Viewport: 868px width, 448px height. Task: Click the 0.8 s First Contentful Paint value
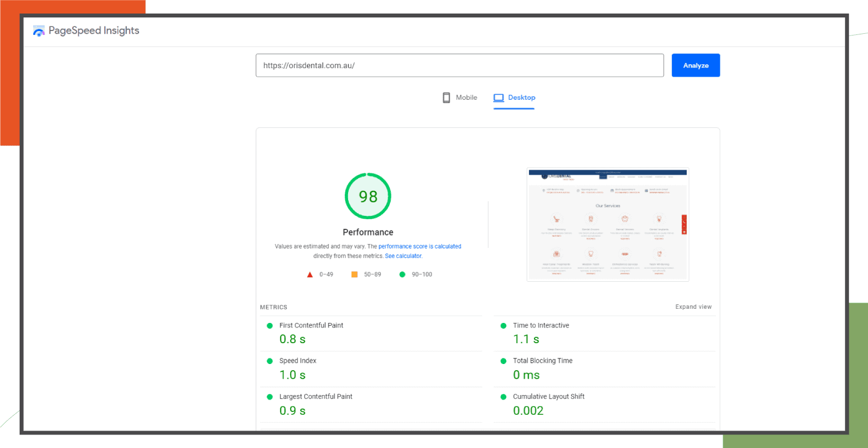pos(292,339)
